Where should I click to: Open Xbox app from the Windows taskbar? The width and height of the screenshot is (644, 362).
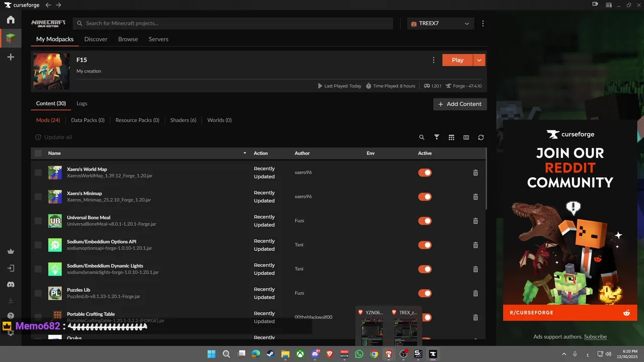pyautogui.click(x=300, y=354)
